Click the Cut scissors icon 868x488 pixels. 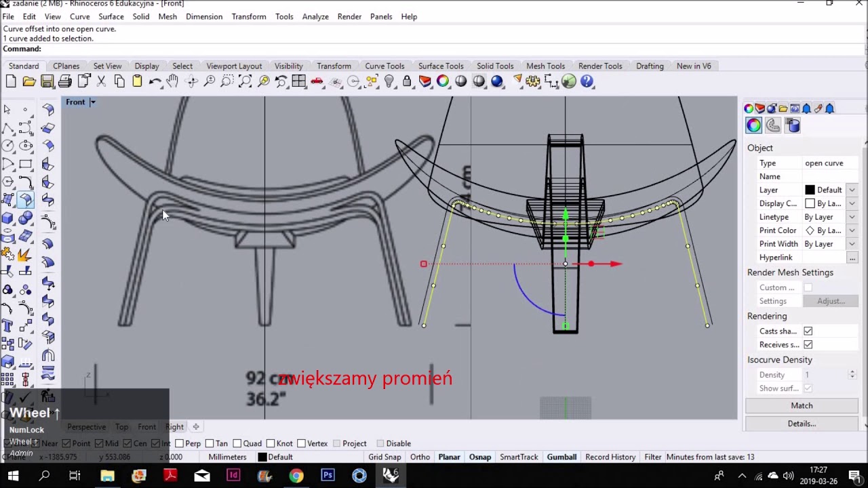point(101,81)
